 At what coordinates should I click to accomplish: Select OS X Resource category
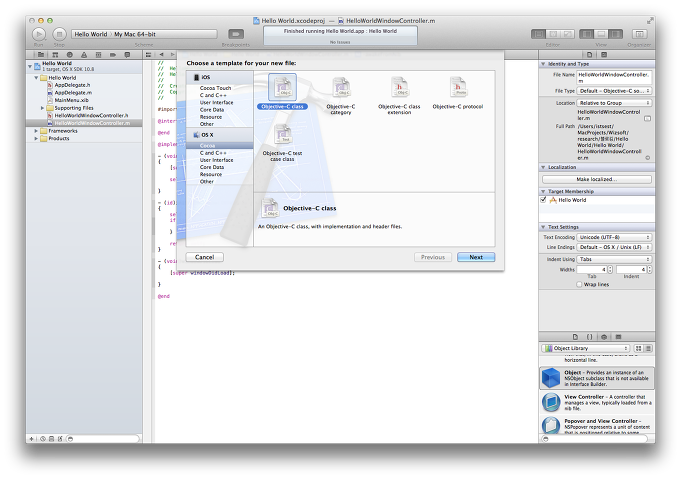coord(211,174)
